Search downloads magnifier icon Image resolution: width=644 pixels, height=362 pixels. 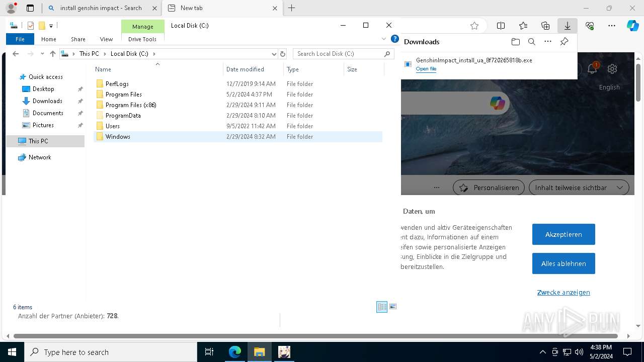pos(531,42)
